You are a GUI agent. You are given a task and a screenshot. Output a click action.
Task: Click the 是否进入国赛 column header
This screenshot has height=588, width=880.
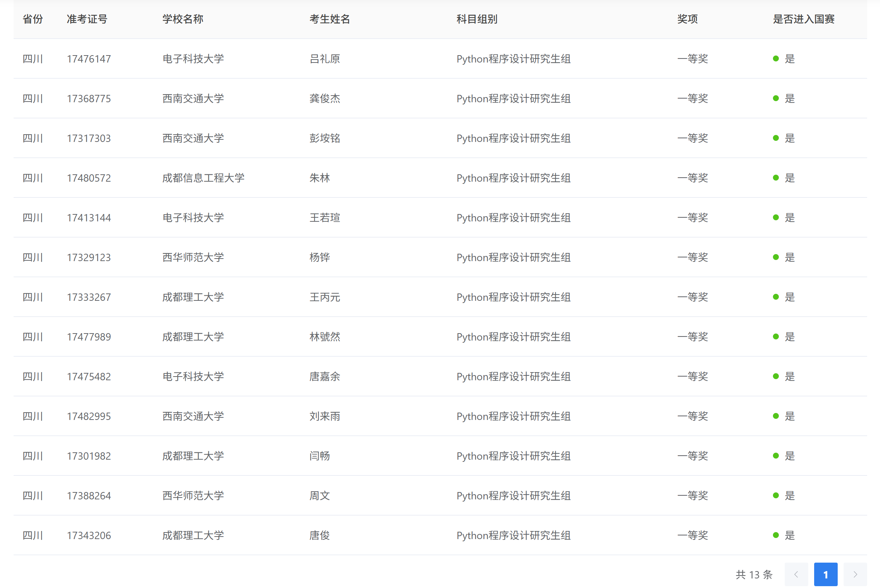click(x=803, y=19)
